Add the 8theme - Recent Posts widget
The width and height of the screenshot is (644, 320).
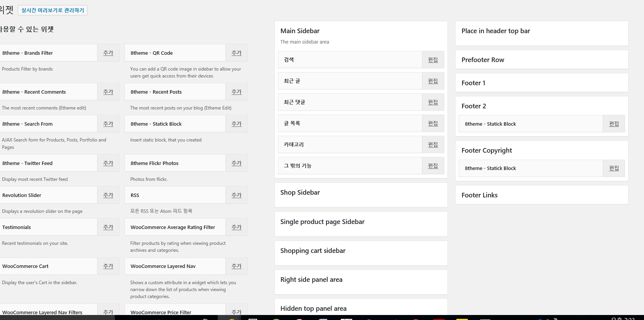(x=237, y=92)
